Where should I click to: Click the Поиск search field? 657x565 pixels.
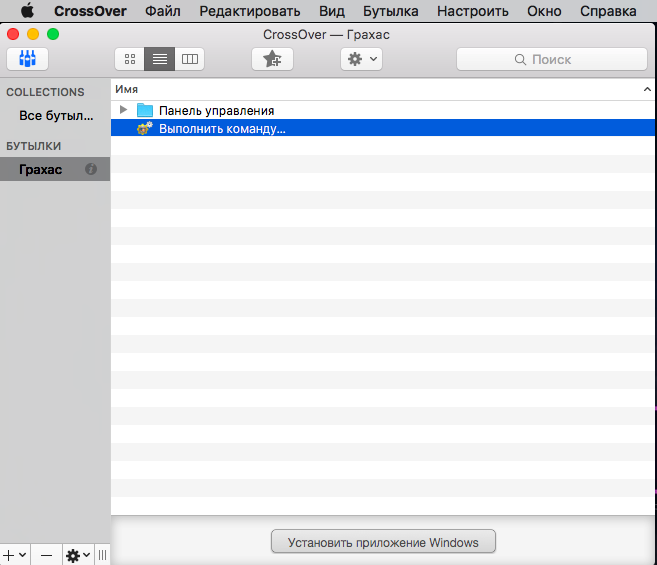(552, 60)
